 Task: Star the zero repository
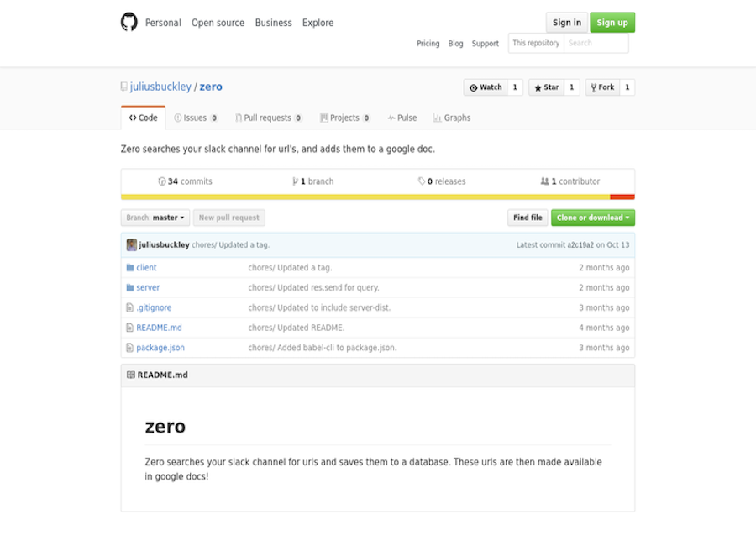546,87
